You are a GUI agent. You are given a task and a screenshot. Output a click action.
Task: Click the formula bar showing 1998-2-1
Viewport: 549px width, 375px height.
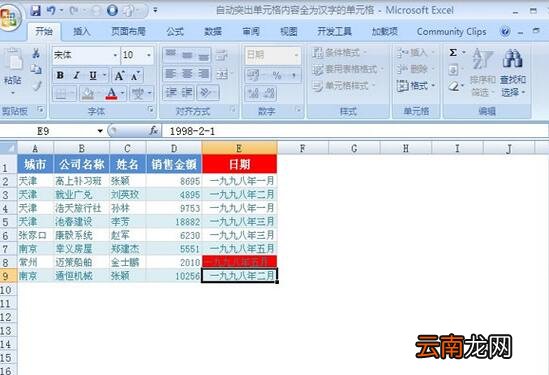click(355, 131)
